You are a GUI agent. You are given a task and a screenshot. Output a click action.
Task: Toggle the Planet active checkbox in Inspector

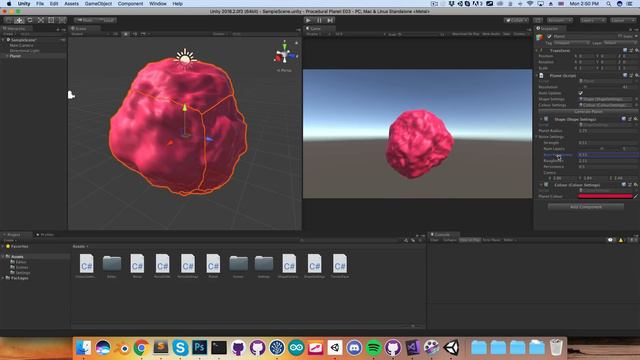pyautogui.click(x=549, y=36)
